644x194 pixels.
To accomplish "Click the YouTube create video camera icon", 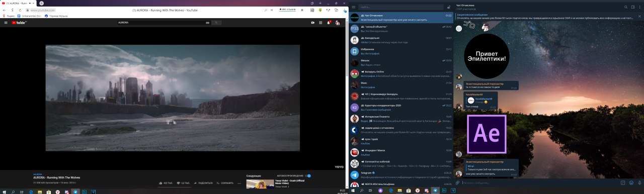I will click(x=313, y=23).
